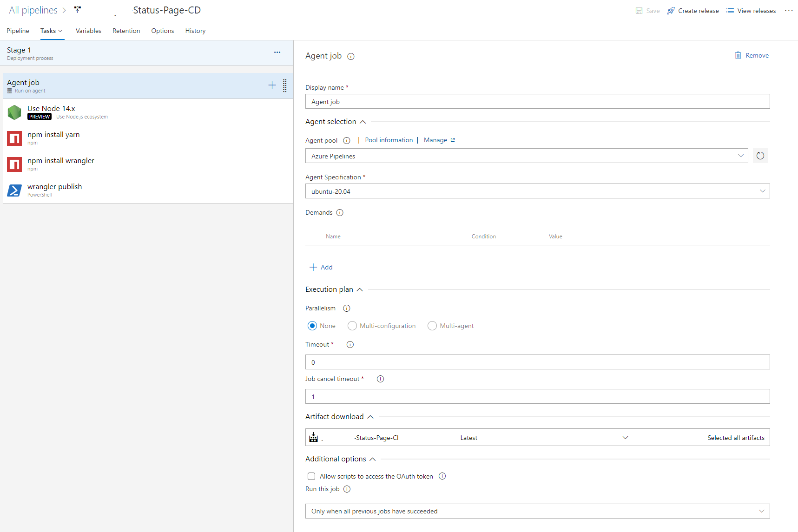Click the Agent job drag handle dots

(x=285, y=85)
